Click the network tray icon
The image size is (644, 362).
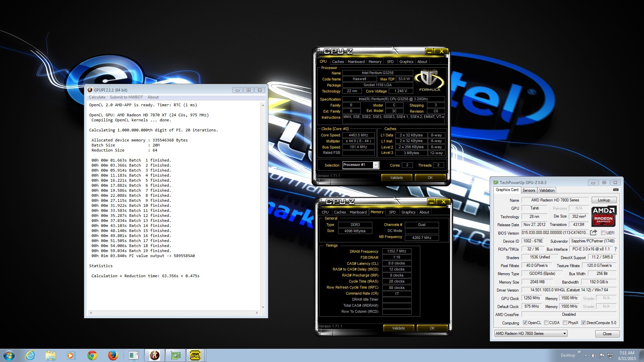[610, 356]
